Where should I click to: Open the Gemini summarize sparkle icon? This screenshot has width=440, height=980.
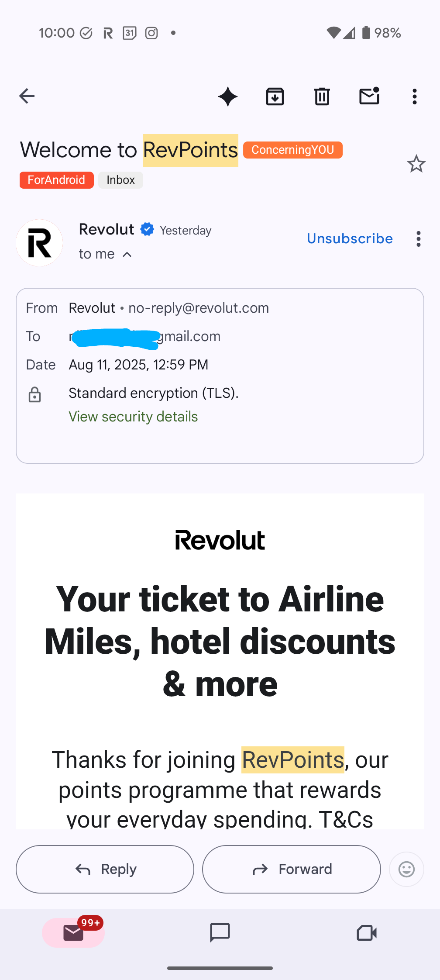(228, 97)
